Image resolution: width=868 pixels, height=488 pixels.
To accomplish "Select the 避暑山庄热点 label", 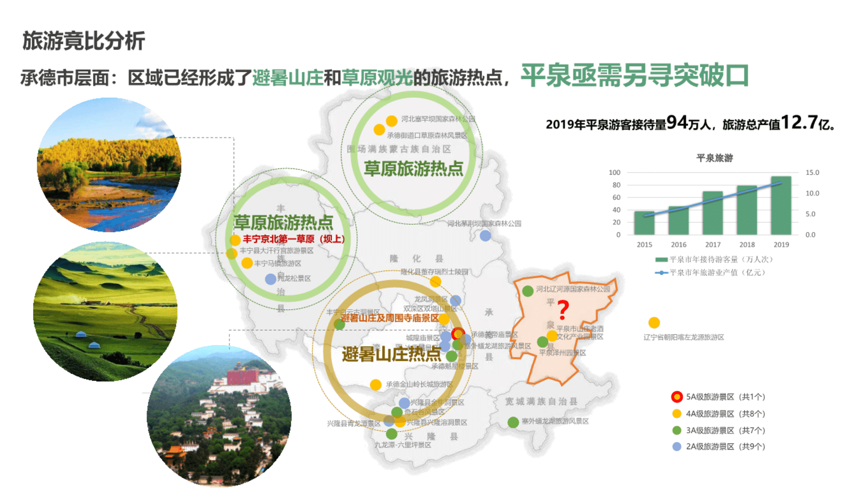I will click(x=392, y=354).
